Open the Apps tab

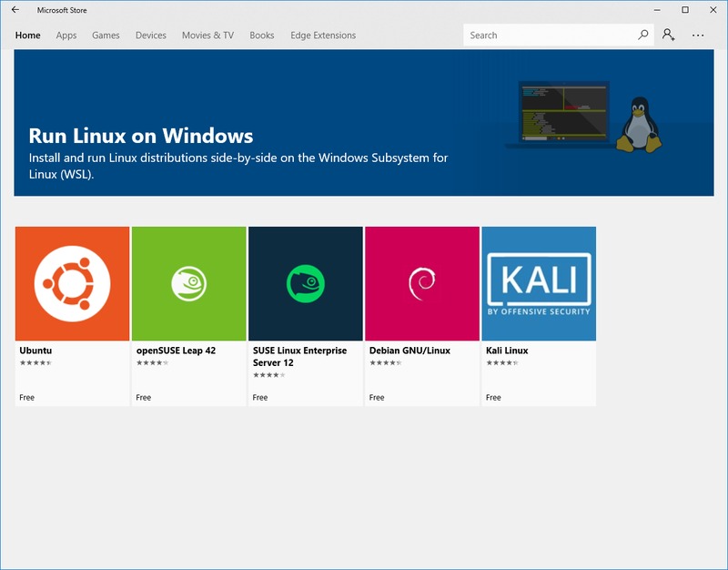point(66,36)
